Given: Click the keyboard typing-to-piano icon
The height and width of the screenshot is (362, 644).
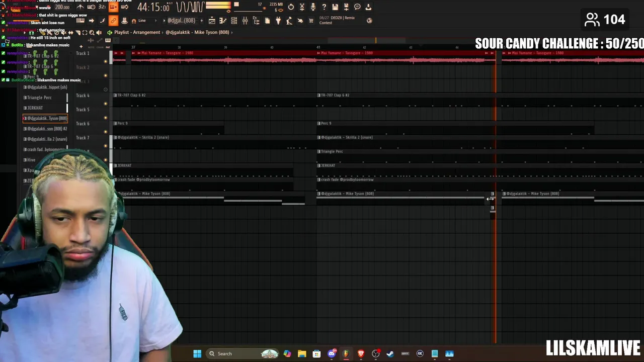Looking at the screenshot, I should click(80, 21).
